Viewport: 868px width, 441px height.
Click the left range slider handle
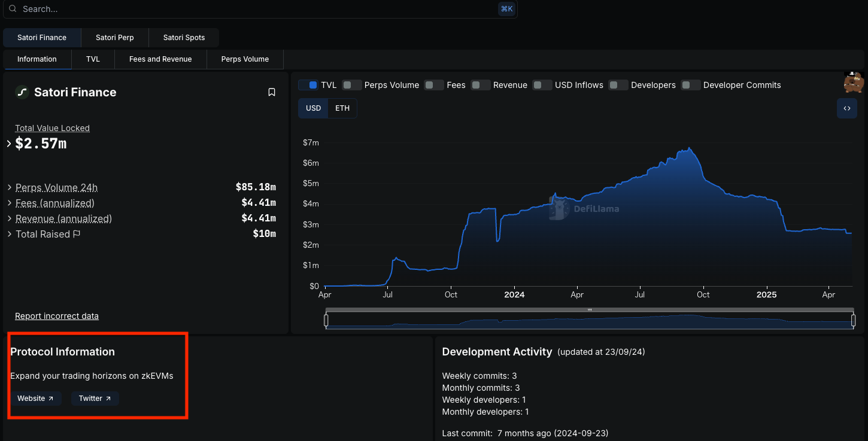coord(326,321)
